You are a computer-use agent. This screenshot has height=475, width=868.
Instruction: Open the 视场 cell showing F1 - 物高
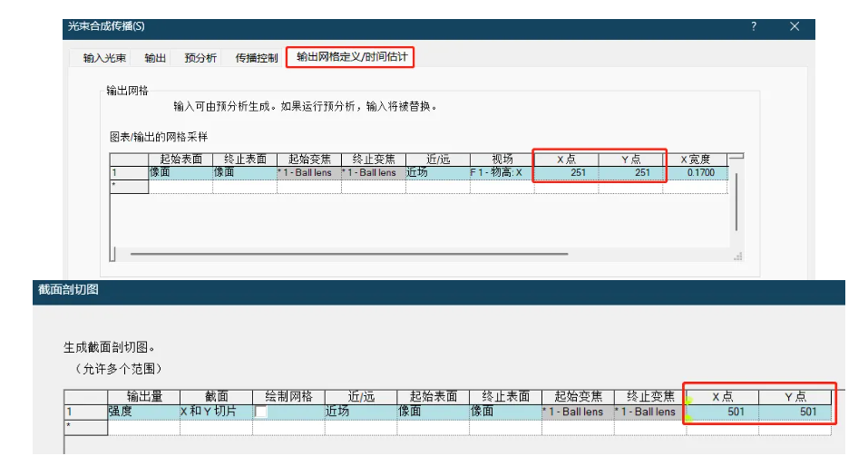502,172
